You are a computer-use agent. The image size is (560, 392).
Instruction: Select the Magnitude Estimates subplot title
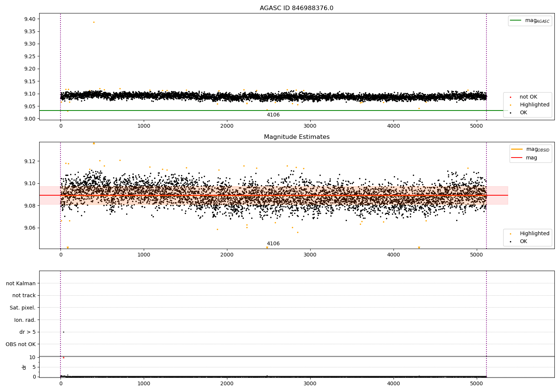tap(296, 137)
